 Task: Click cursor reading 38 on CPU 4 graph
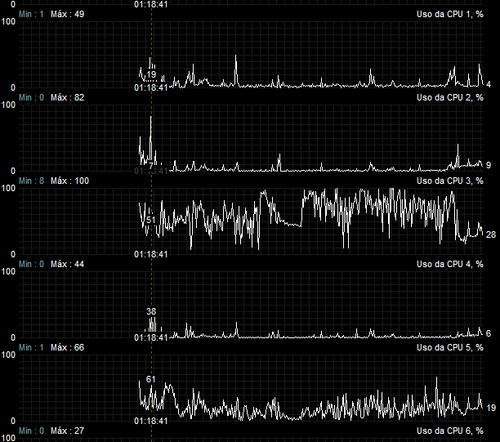[x=151, y=312]
